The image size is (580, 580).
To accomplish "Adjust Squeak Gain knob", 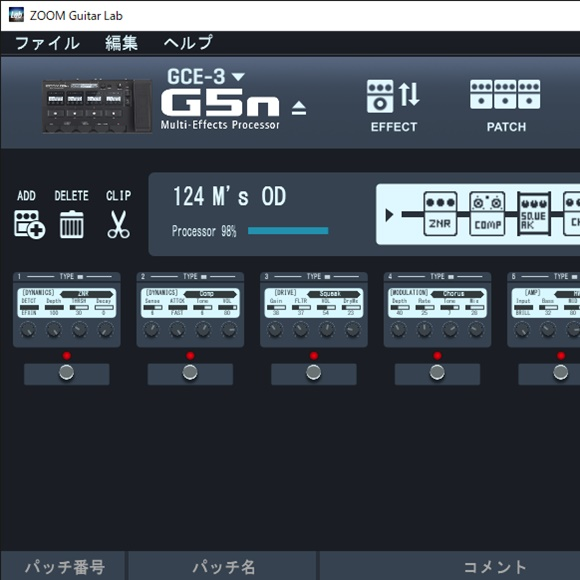I will pos(275,330).
